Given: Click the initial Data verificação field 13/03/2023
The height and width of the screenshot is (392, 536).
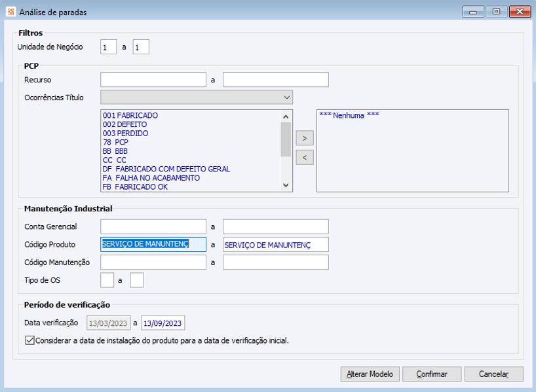Looking at the screenshot, I should click(108, 323).
